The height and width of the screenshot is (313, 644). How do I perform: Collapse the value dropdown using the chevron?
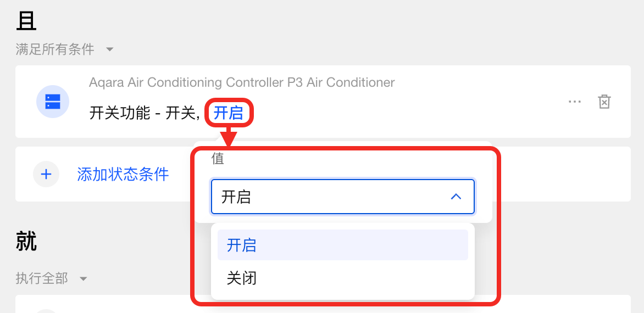[456, 197]
